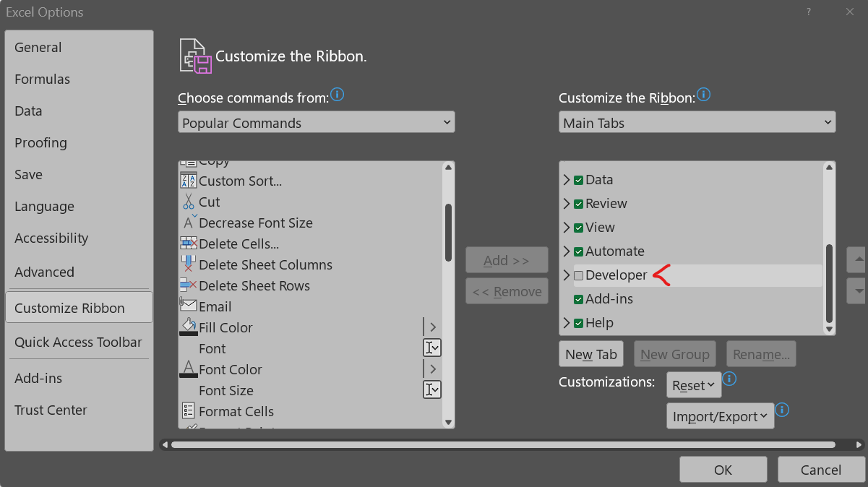Expand the Automate tab tree node
The height and width of the screenshot is (487, 868).
pos(567,251)
